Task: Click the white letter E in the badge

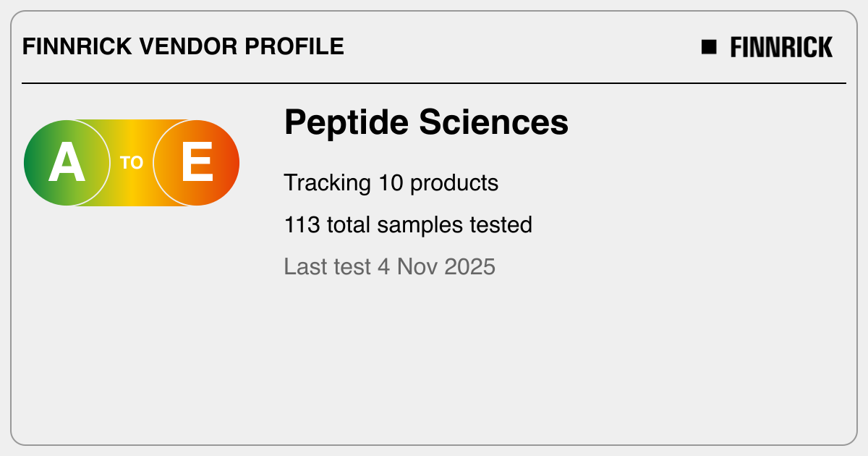Action: [197, 164]
